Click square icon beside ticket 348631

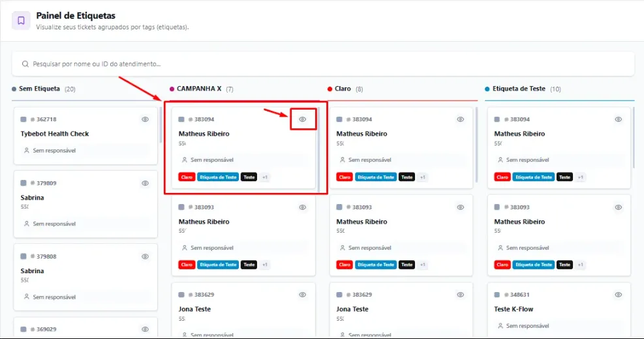click(497, 295)
